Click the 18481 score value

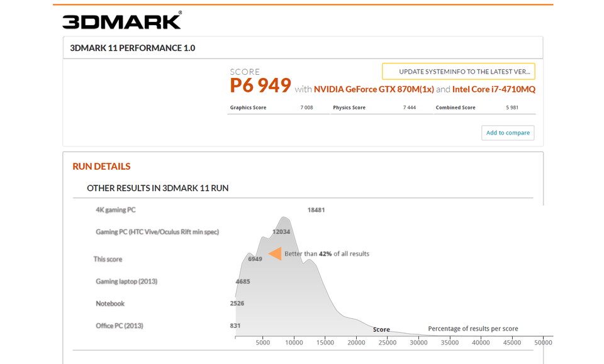[x=316, y=210]
